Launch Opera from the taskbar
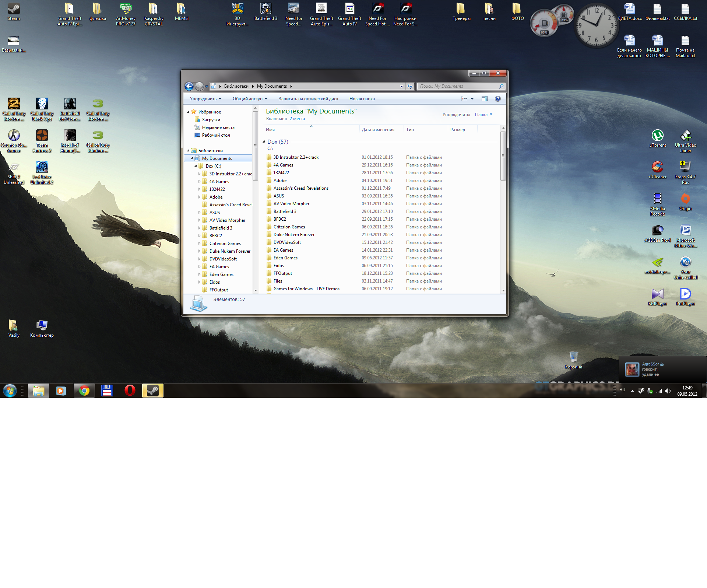The width and height of the screenshot is (707, 588). 130,391
